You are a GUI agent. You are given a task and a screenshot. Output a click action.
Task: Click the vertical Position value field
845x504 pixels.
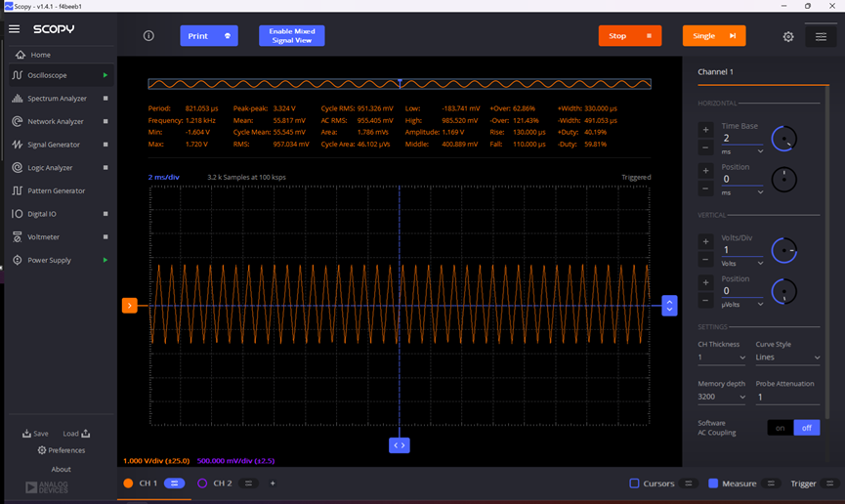[742, 291]
